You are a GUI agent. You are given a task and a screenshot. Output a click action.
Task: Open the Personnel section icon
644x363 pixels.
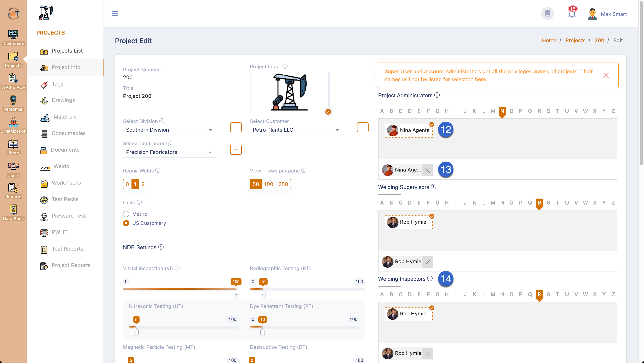tap(13, 103)
